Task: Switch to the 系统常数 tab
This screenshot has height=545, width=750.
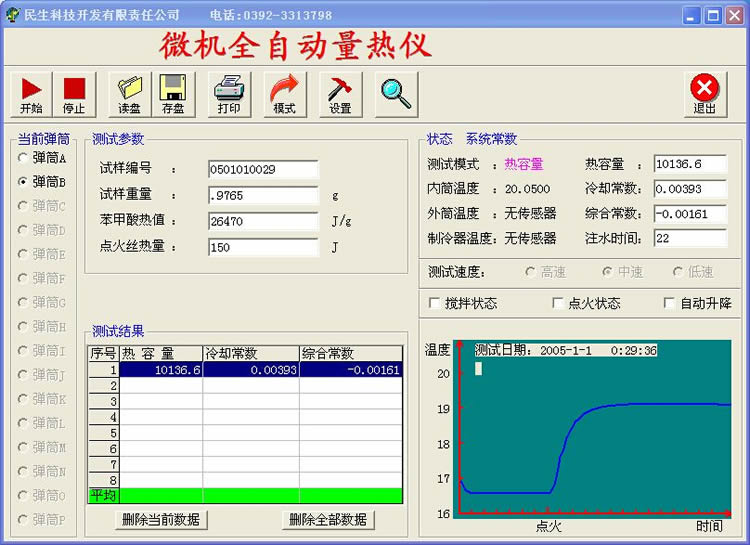Action: [x=491, y=139]
